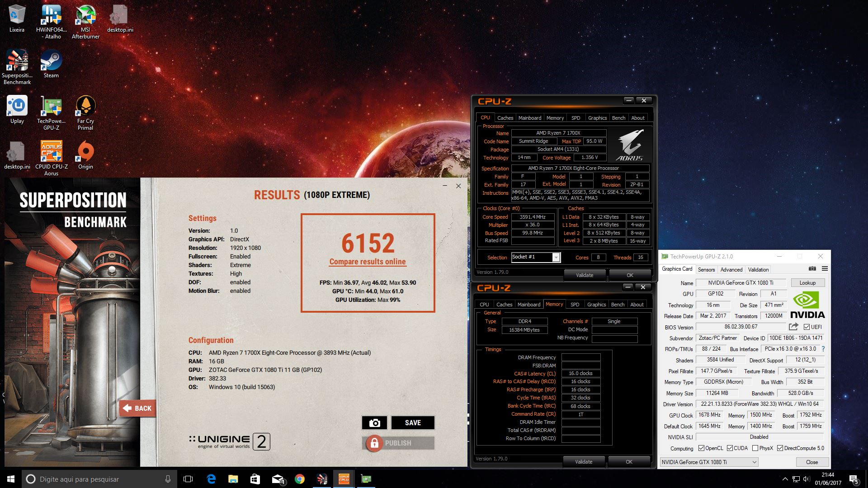The width and height of the screenshot is (868, 488).
Task: Toggle the CUDA checkbox in GPU-Z
Action: (730, 448)
